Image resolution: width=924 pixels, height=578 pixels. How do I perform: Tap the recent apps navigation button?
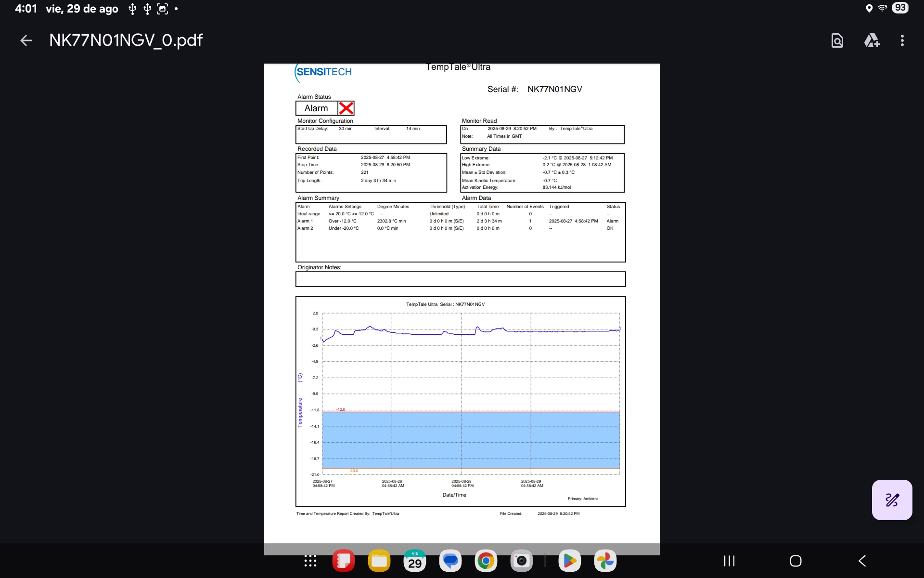729,561
